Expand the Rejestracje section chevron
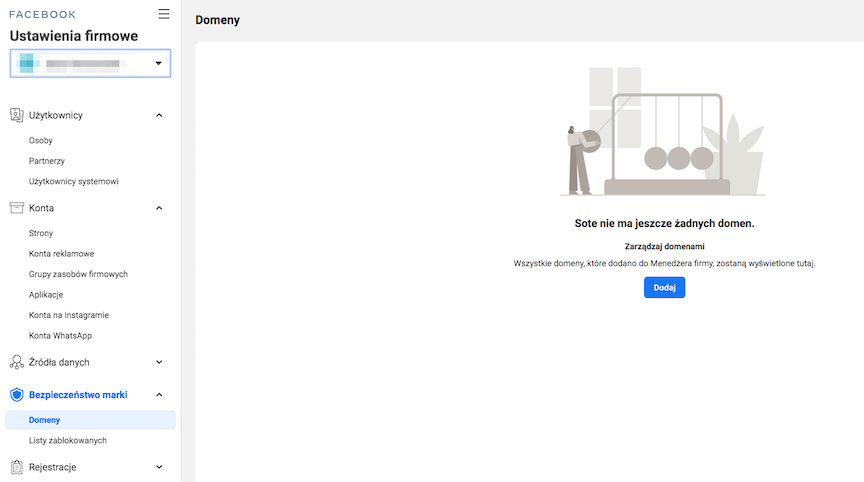 tap(159, 467)
